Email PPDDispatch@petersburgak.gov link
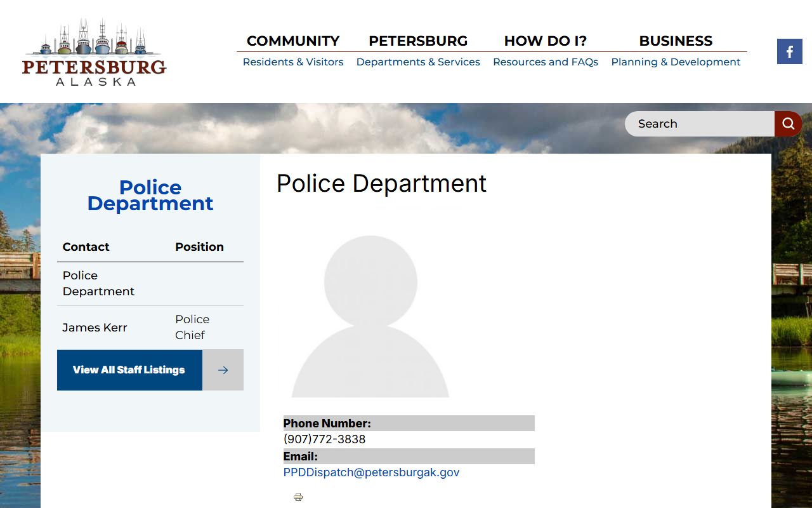812x508 pixels. tap(371, 472)
